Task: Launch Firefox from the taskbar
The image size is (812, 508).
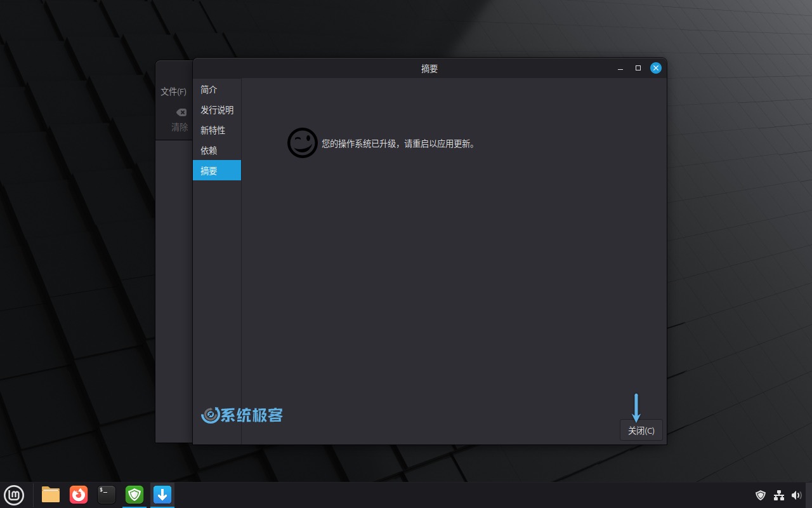Action: point(78,495)
